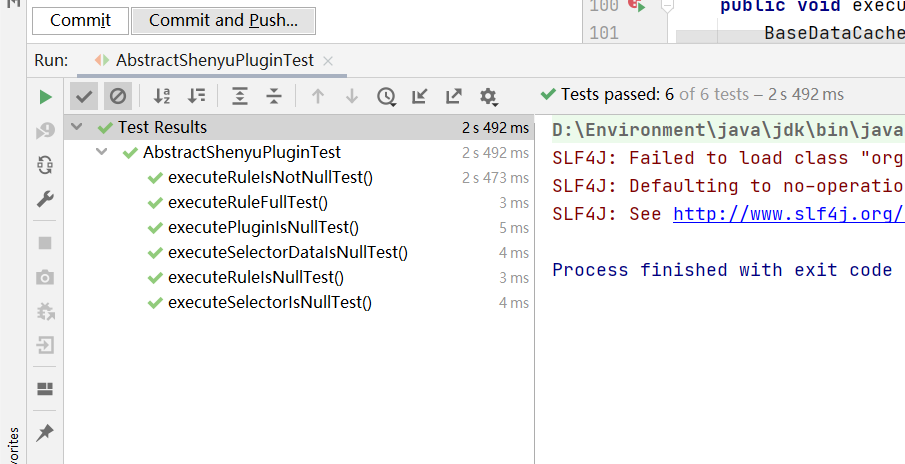The image size is (905, 464).
Task: Toggle auto-test icon in sidebar
Action: tap(45, 165)
